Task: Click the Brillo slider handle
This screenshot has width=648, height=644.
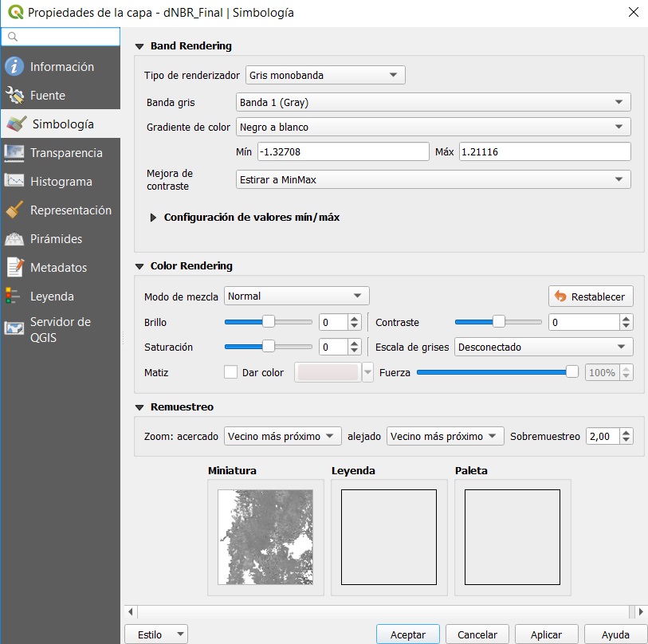Action: [x=269, y=322]
